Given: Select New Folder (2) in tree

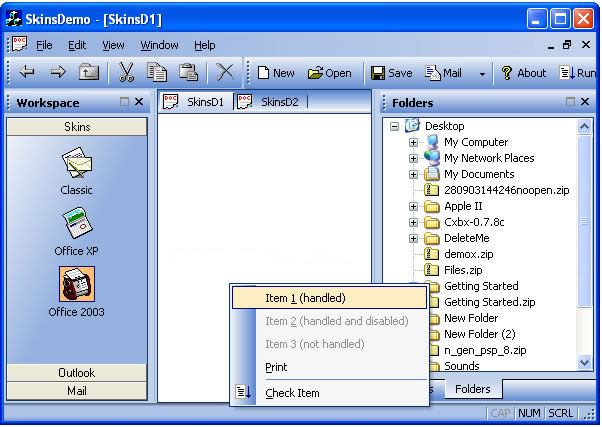Looking at the screenshot, I should [x=480, y=334].
